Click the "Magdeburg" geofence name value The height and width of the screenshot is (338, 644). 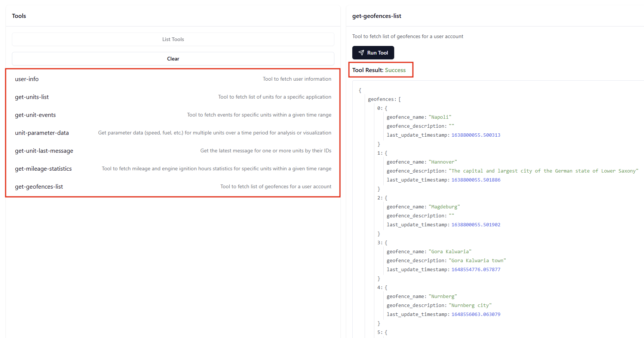tap(444, 207)
